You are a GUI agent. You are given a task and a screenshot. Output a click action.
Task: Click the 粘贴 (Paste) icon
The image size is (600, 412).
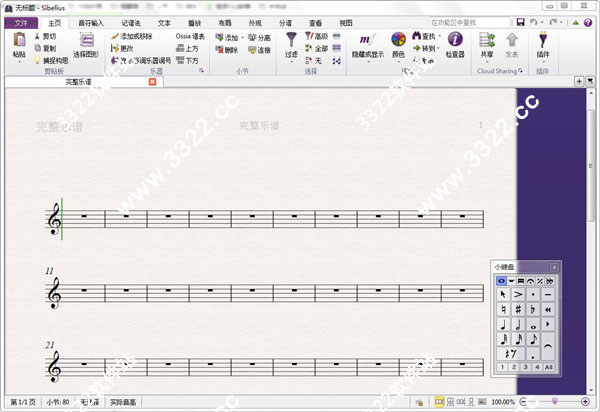[19, 42]
